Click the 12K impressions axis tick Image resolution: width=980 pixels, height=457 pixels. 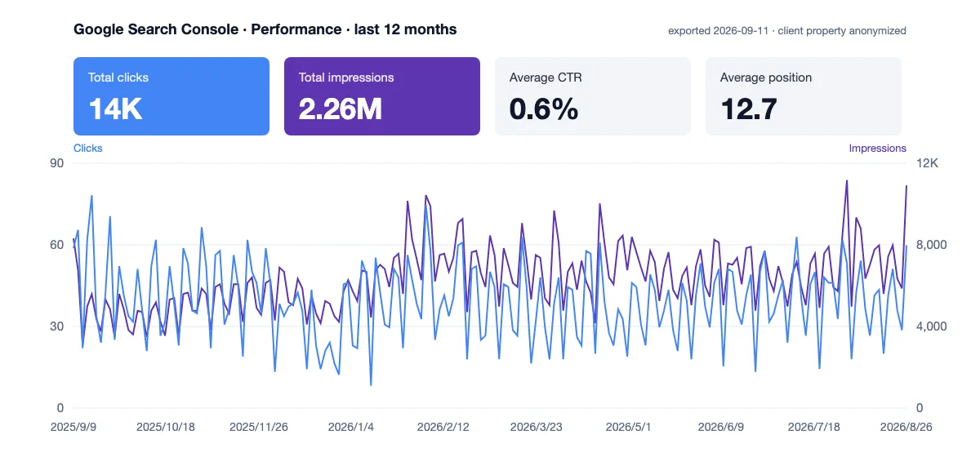coord(927,163)
